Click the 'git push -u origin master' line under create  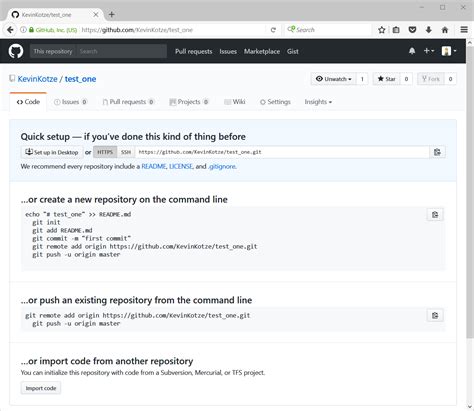[x=76, y=255]
